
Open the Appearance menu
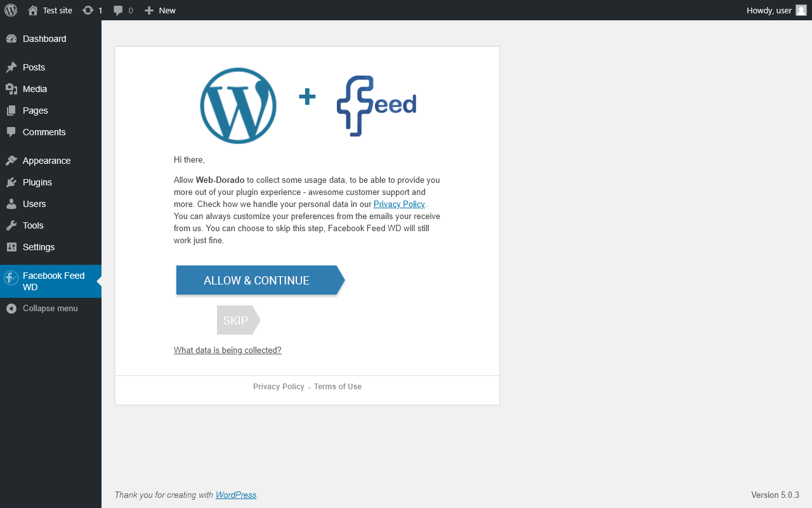46,161
